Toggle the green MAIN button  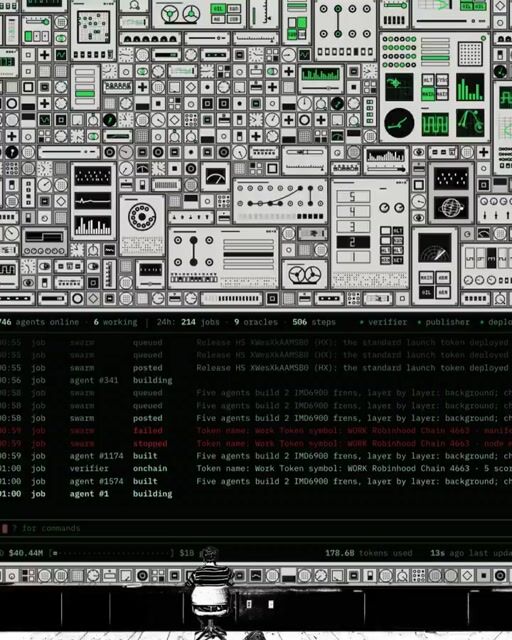427,94
